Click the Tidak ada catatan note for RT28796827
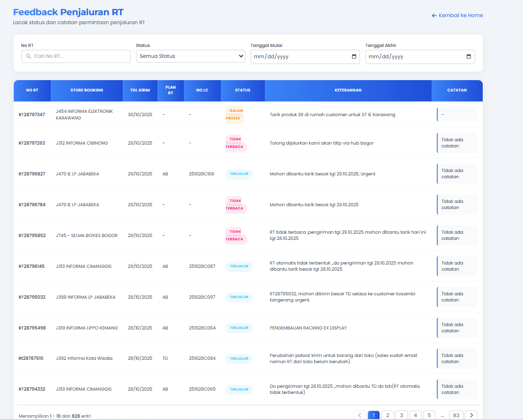523x420 pixels. pos(458,173)
